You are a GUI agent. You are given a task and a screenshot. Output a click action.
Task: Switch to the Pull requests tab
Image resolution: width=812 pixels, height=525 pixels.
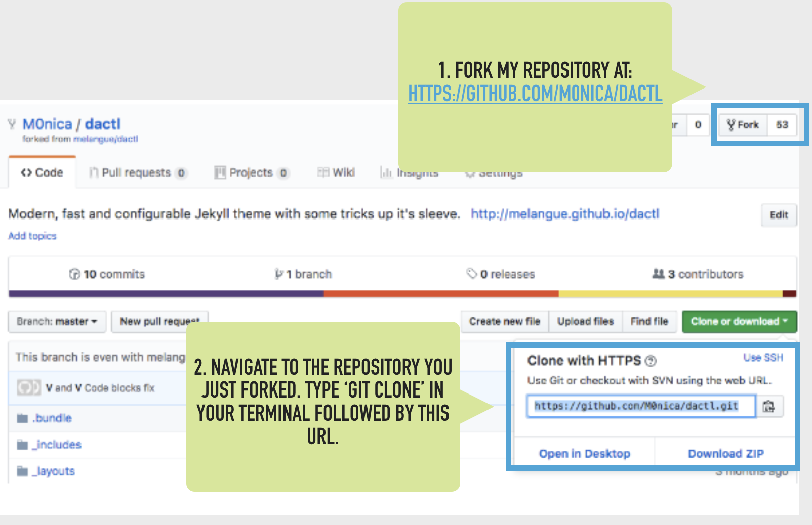[x=138, y=173]
